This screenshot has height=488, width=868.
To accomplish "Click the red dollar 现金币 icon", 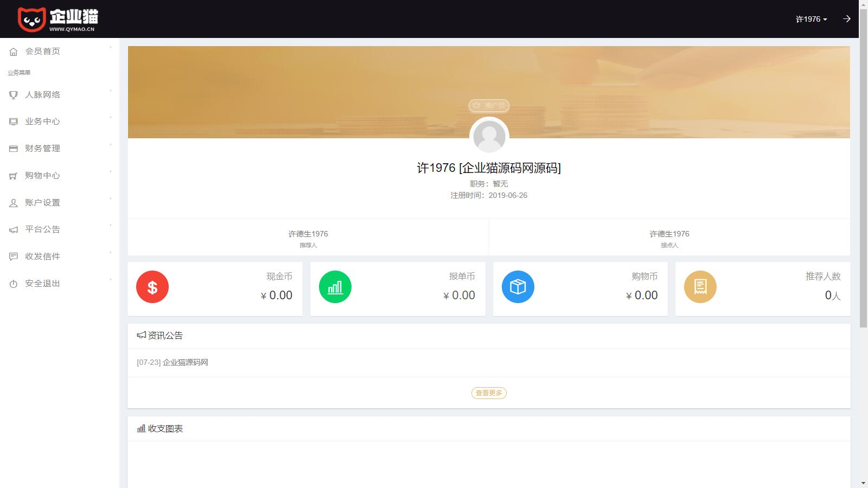I will click(x=152, y=287).
